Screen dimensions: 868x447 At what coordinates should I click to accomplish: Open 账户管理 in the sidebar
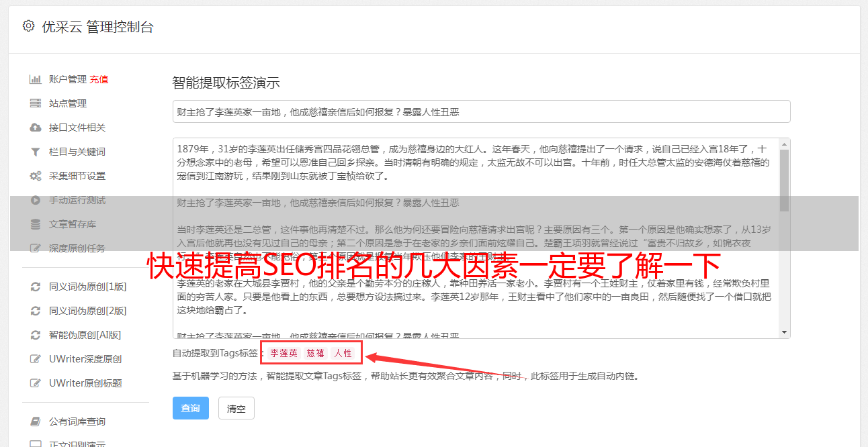coord(68,79)
